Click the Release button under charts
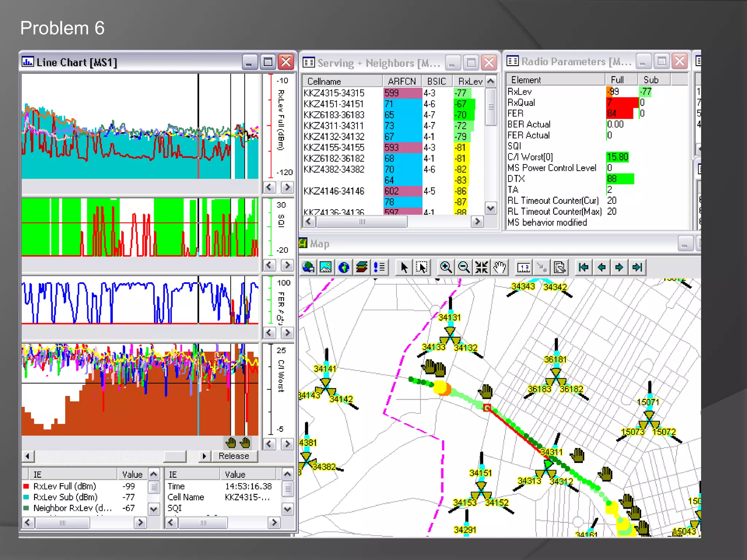The image size is (747, 560). [233, 456]
